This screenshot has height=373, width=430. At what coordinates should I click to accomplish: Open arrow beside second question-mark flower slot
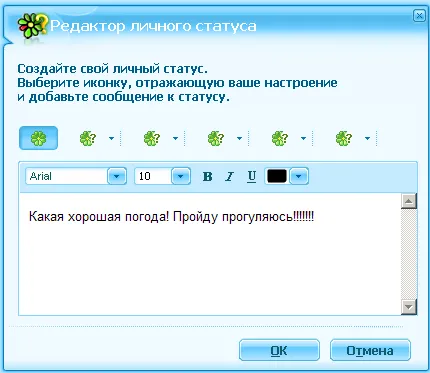pos(175,138)
